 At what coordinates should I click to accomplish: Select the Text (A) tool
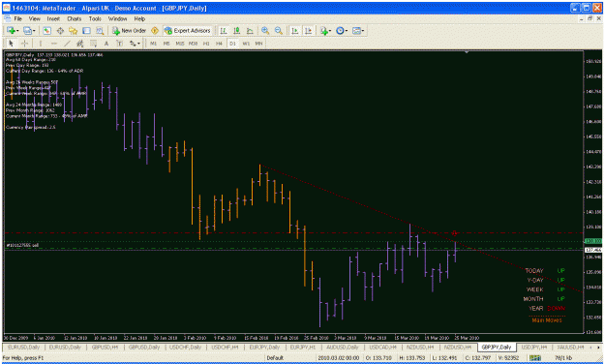106,44
